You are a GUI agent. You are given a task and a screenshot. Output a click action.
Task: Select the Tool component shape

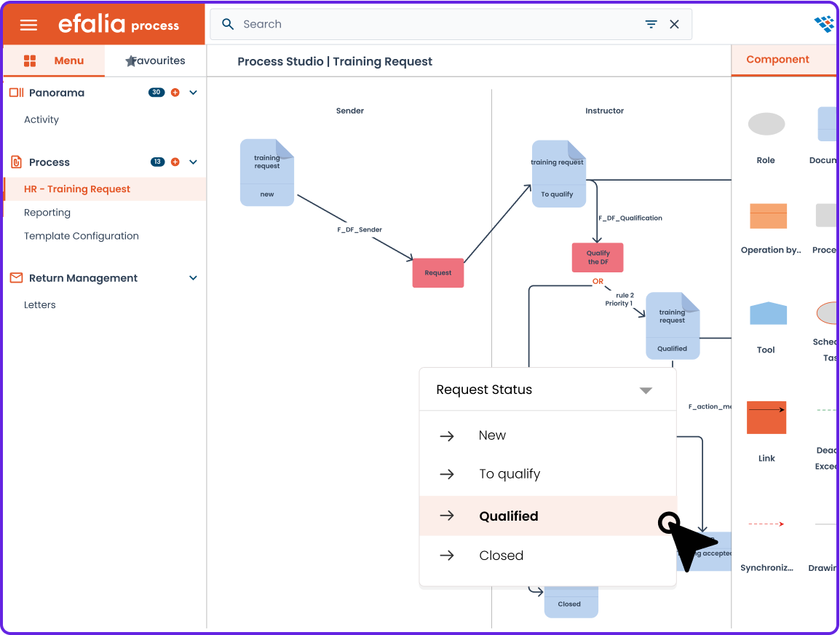[768, 313]
